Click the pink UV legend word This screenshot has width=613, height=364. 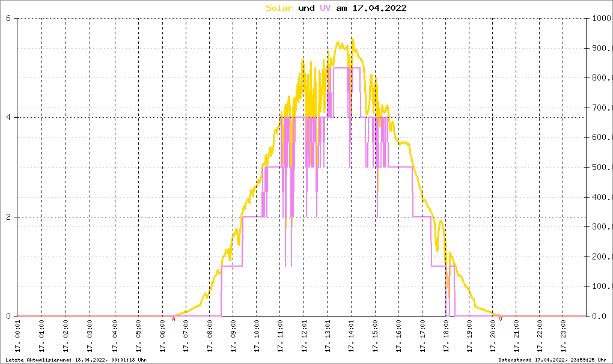pyautogui.click(x=325, y=8)
